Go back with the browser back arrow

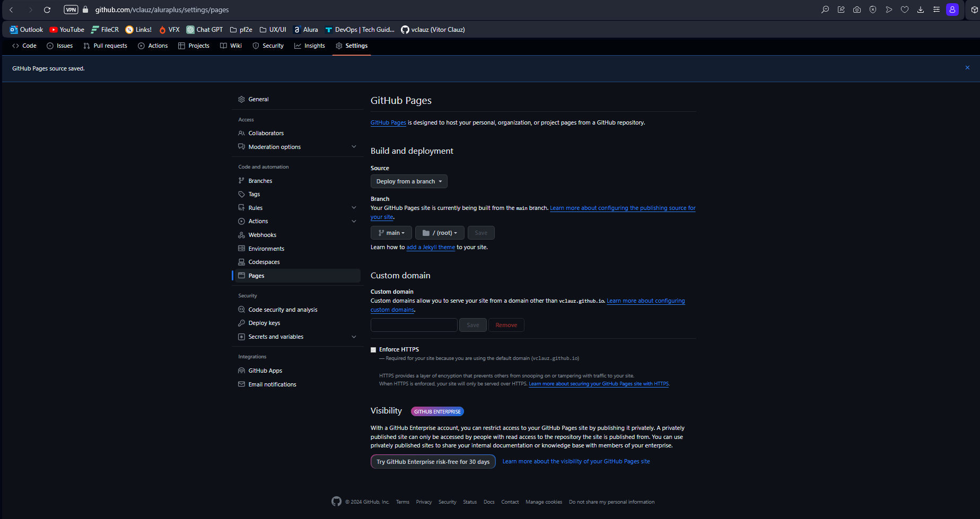pos(11,10)
